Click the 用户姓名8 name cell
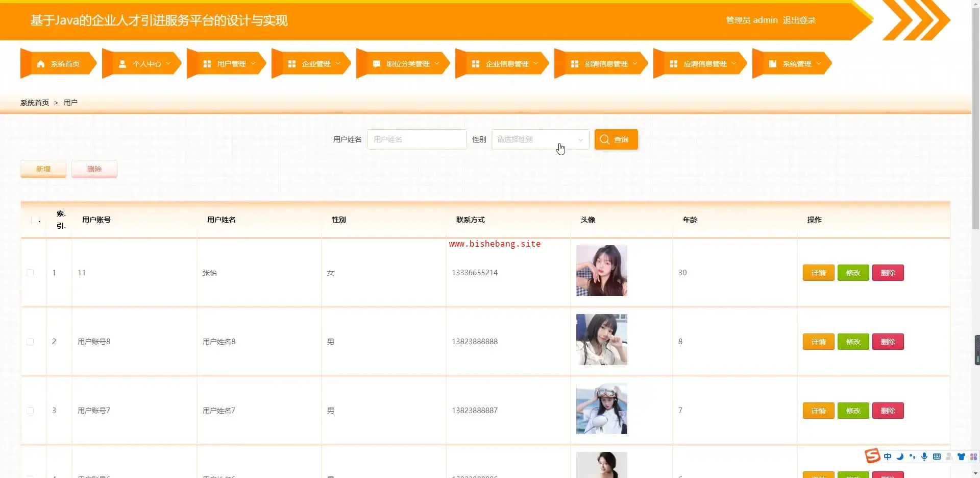 [x=219, y=342]
